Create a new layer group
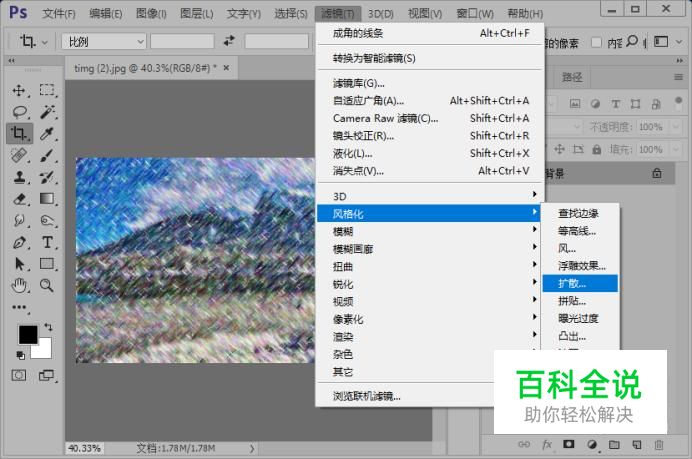 (614, 444)
